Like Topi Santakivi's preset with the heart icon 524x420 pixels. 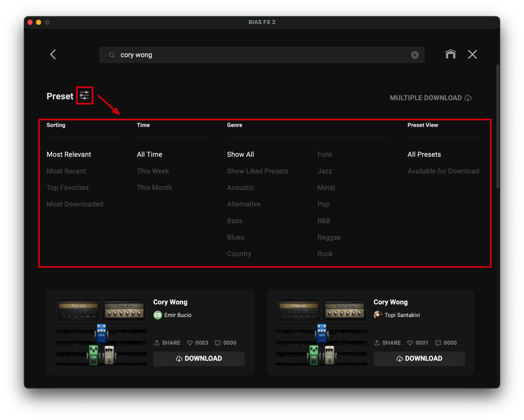410,343
